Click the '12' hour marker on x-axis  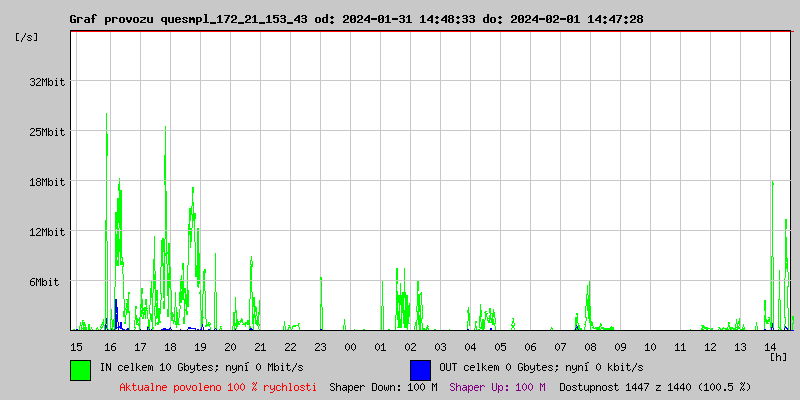point(710,346)
